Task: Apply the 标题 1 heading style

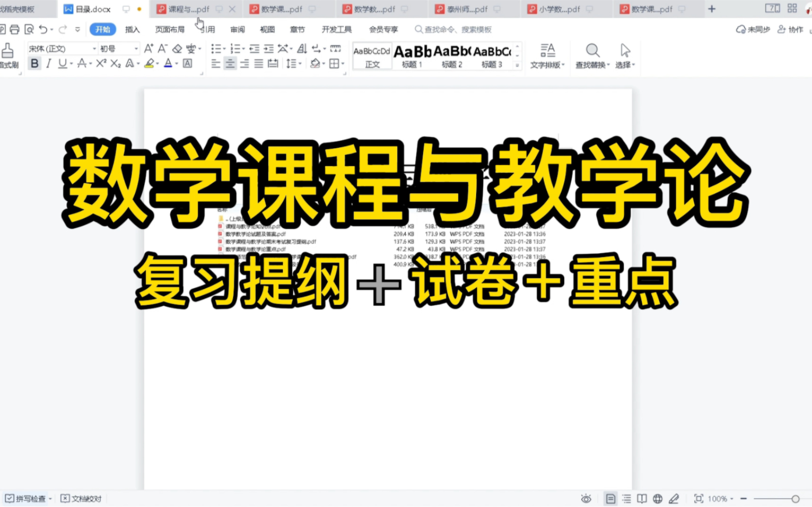Action: tap(412, 56)
